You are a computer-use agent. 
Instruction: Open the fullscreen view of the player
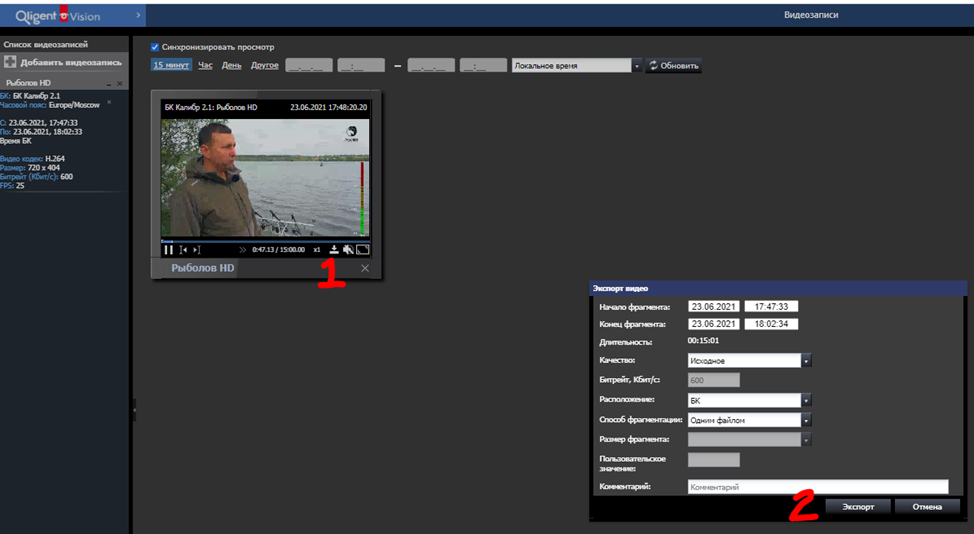(x=363, y=250)
